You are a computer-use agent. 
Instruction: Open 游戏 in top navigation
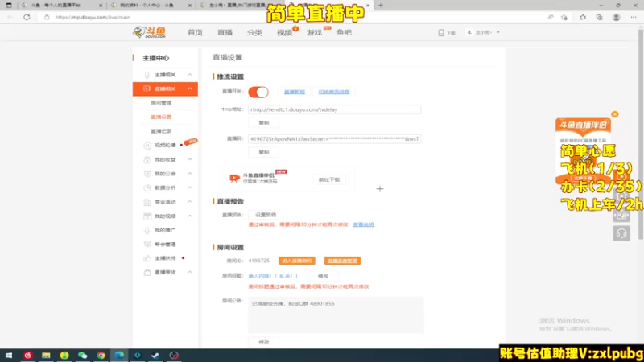pos(314,32)
